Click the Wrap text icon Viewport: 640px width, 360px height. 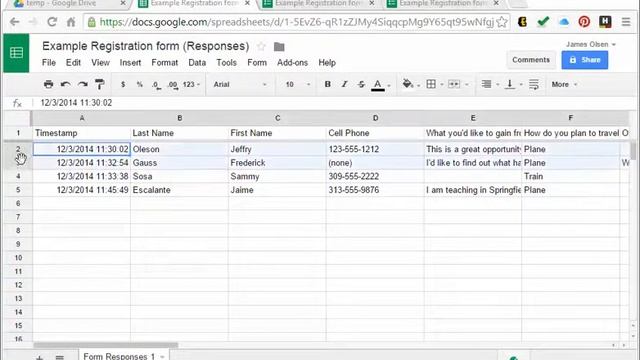coord(534,84)
